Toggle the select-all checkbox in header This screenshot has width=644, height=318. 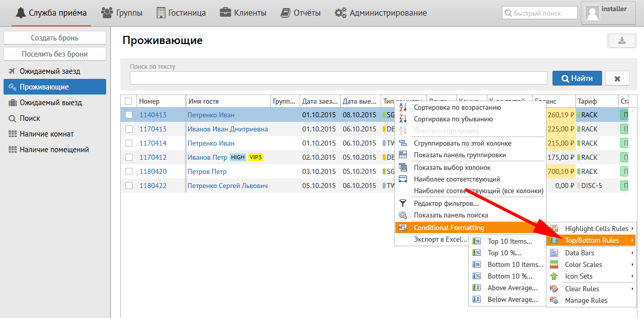point(128,101)
